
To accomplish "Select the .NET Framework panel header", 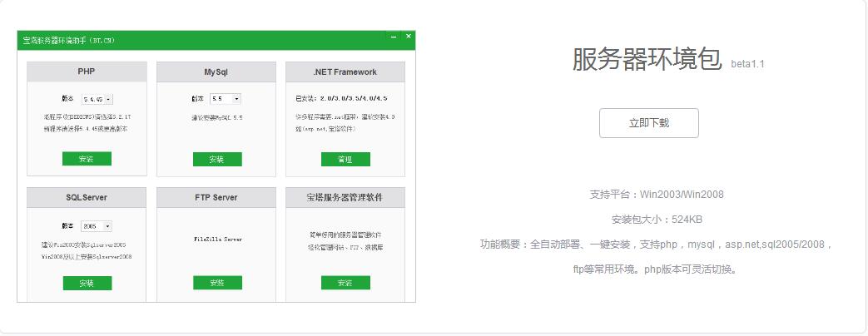I will (345, 72).
